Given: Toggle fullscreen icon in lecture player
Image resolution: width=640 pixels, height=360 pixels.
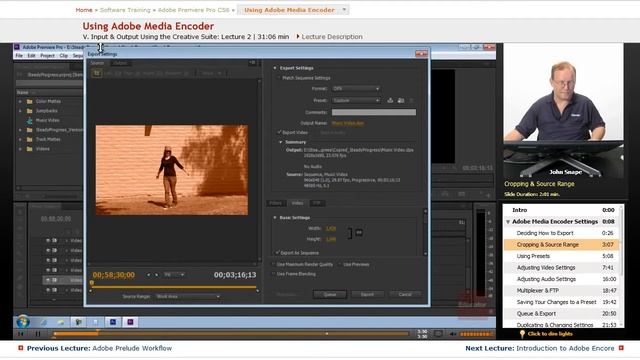Looking at the screenshot, I should (x=438, y=334).
